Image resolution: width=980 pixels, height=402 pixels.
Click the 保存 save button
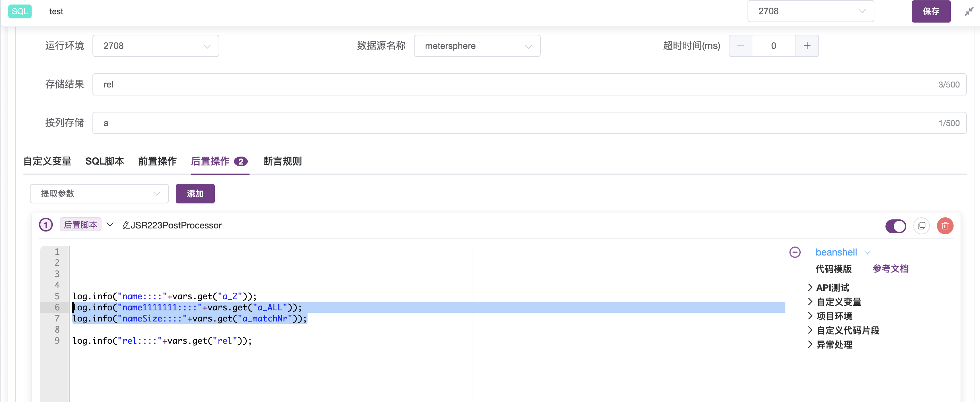tap(931, 11)
